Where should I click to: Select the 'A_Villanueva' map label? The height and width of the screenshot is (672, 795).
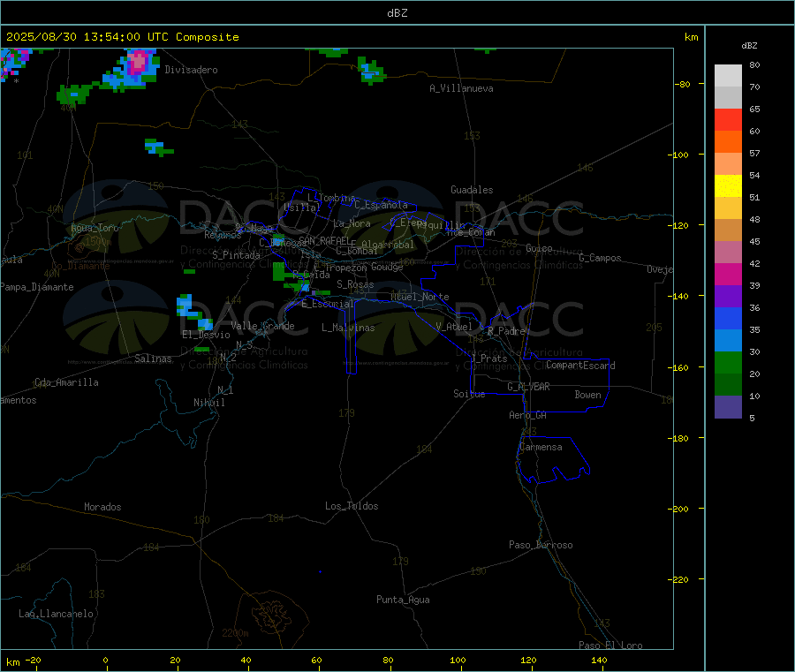(x=461, y=88)
